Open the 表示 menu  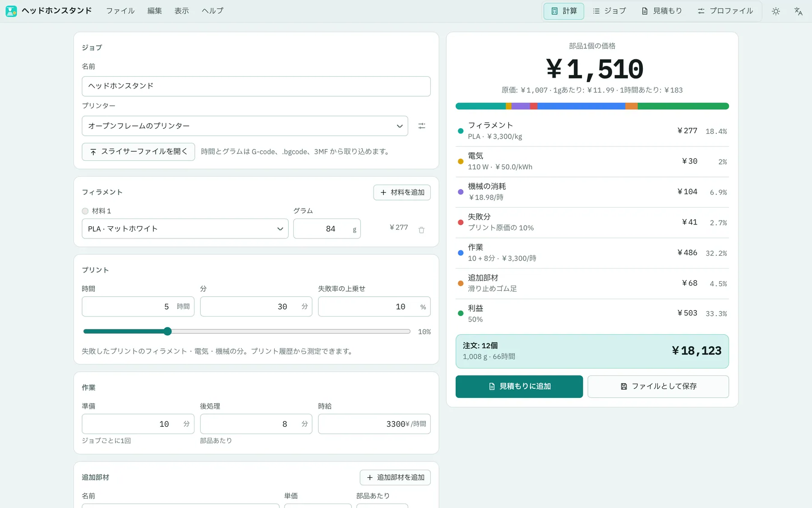tap(181, 11)
